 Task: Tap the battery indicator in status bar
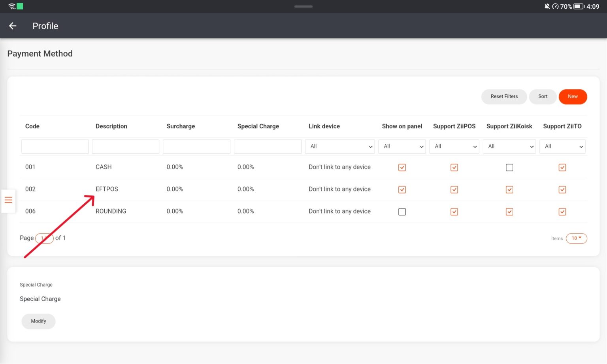tap(579, 6)
